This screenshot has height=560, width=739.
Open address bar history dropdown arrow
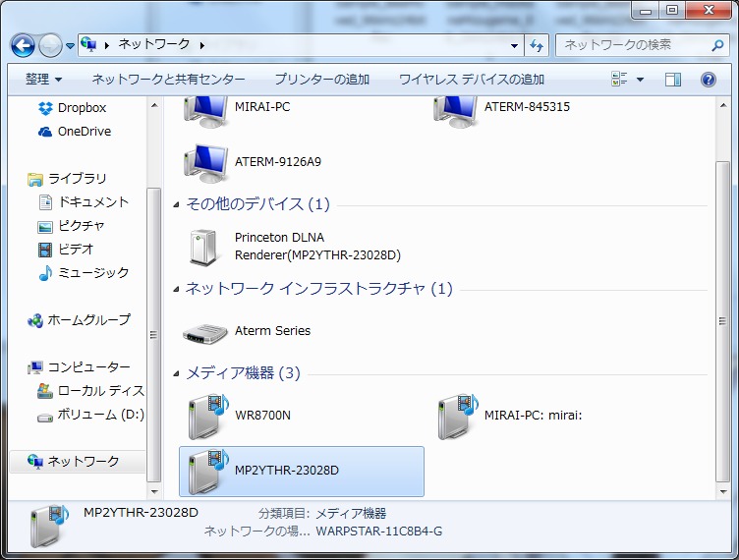pyautogui.click(x=514, y=46)
